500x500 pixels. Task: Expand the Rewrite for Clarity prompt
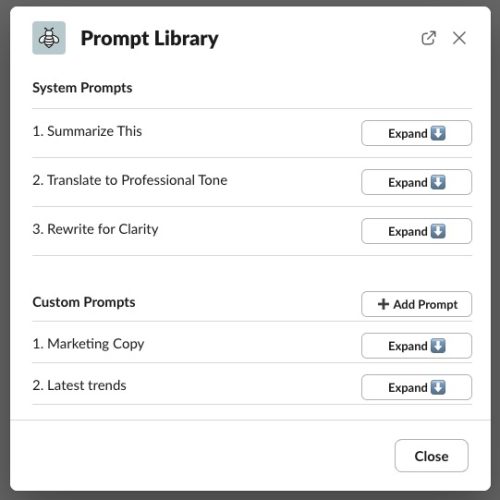(x=416, y=231)
